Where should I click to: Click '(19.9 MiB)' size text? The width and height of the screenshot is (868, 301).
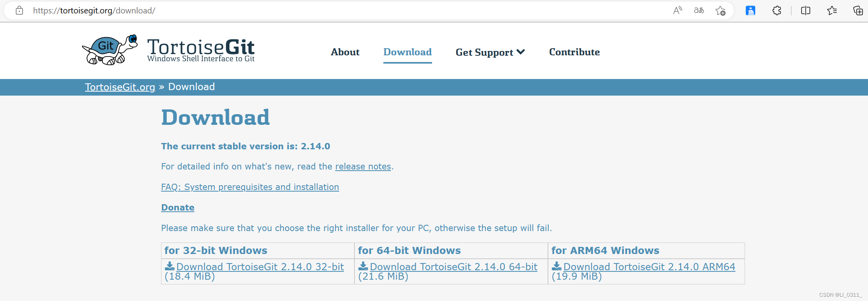(576, 277)
